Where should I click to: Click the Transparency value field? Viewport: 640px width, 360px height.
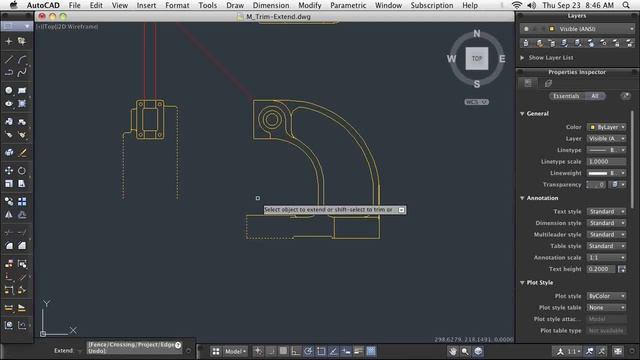[596, 185]
